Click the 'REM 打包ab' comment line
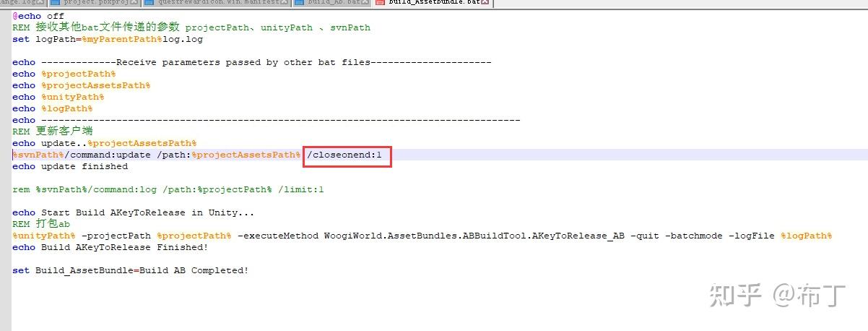This screenshot has height=331, width=868. click(41, 224)
